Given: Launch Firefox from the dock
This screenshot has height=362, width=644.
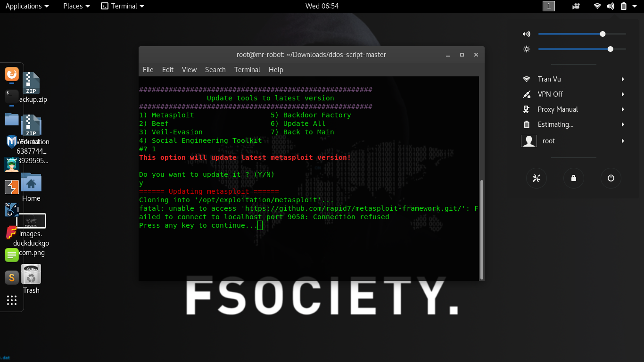Looking at the screenshot, I should tap(12, 74).
